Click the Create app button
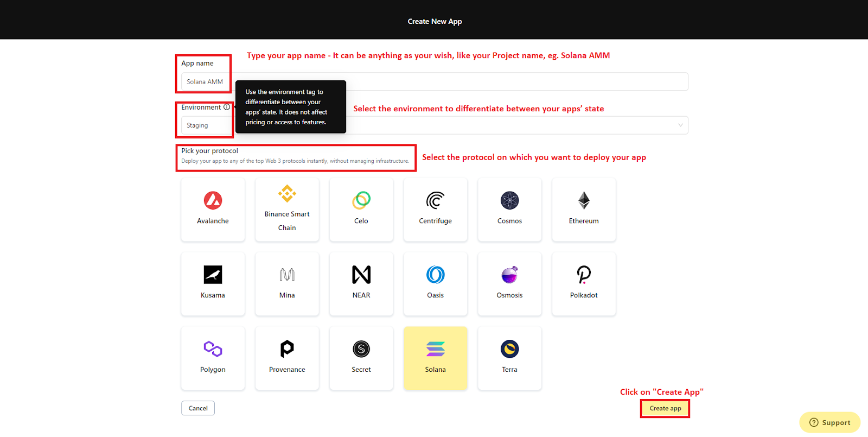The height and width of the screenshot is (437, 868). point(665,409)
